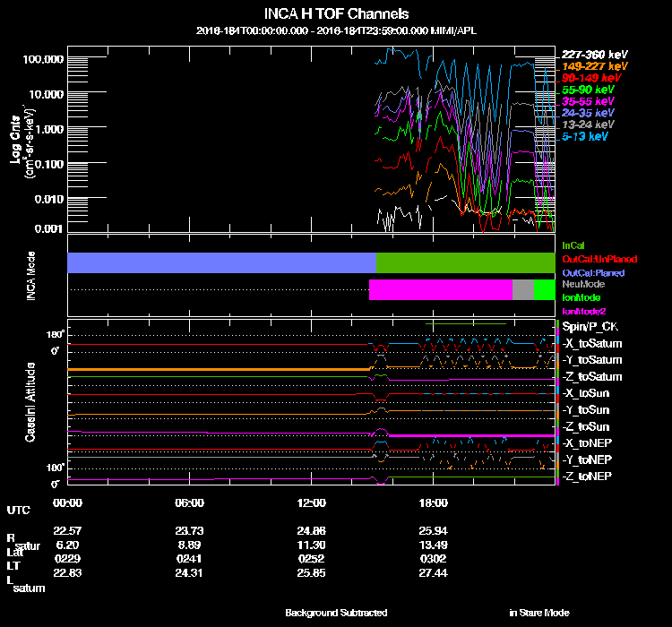The height and width of the screenshot is (627, 672).
Task: Click the L value '22.83'
Action: coord(67,573)
